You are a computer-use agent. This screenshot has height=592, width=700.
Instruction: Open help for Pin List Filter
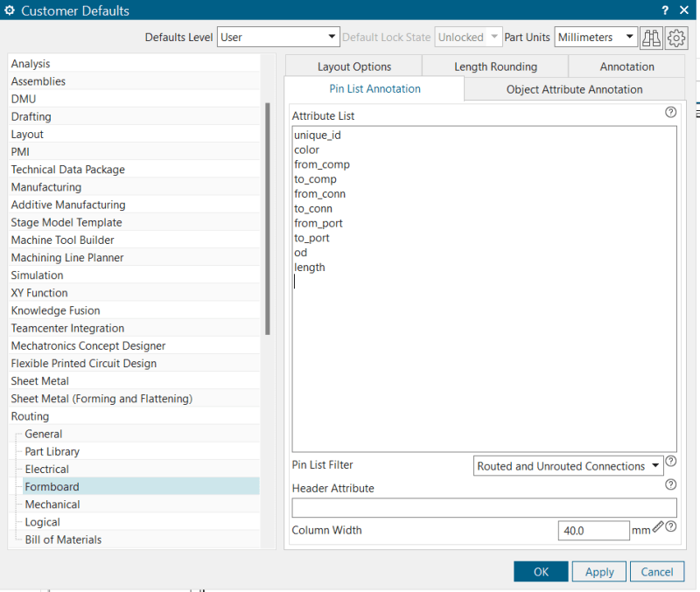pyautogui.click(x=670, y=461)
